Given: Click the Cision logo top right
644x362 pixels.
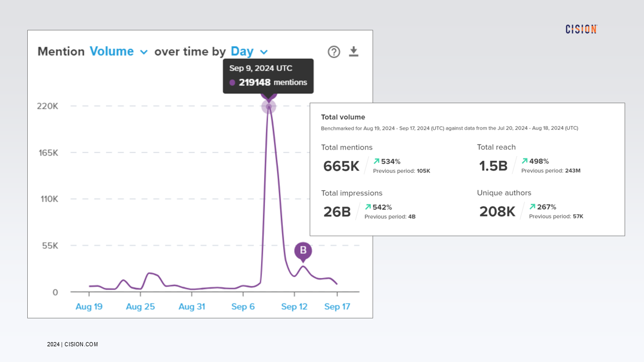Looking at the screenshot, I should [x=581, y=30].
